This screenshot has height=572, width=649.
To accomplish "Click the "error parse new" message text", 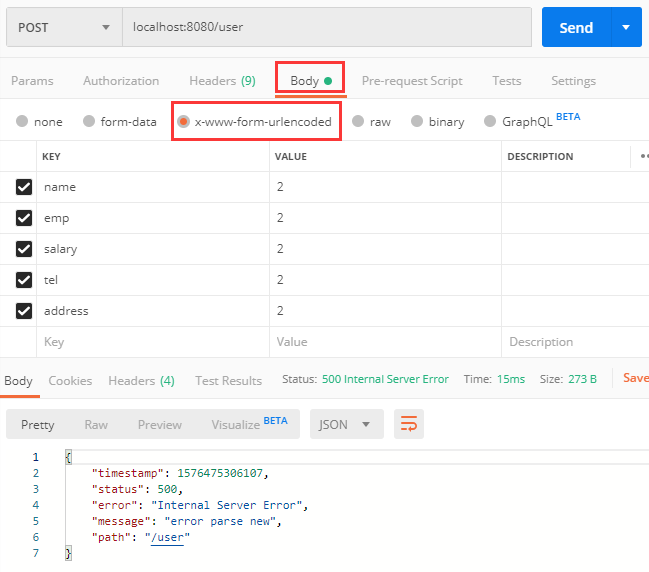I will (x=220, y=521).
